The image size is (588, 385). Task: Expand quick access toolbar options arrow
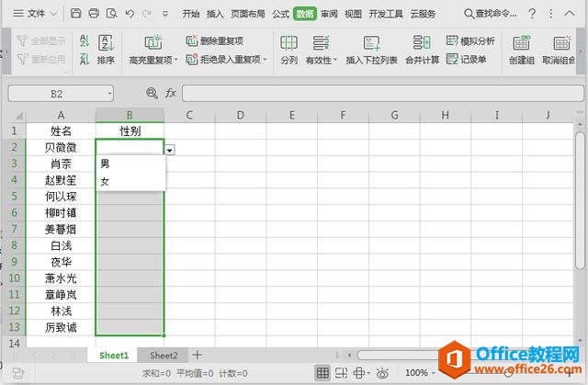coord(165,15)
